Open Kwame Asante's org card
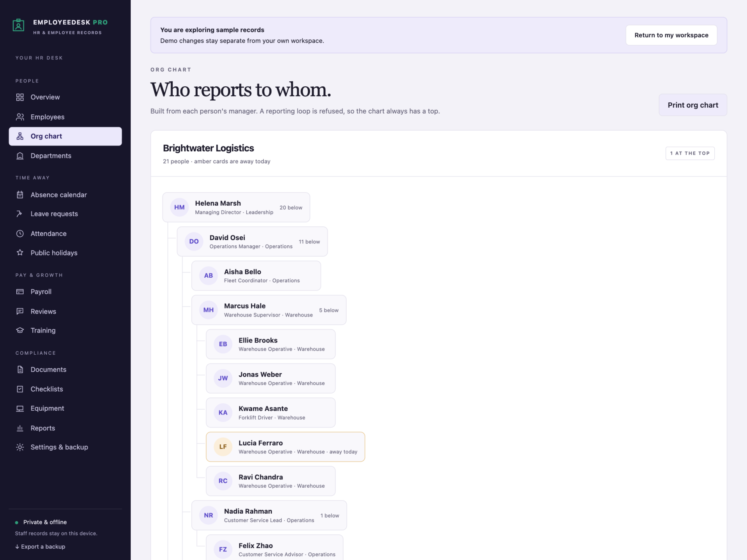Viewport: 747px width, 560px height. click(270, 413)
